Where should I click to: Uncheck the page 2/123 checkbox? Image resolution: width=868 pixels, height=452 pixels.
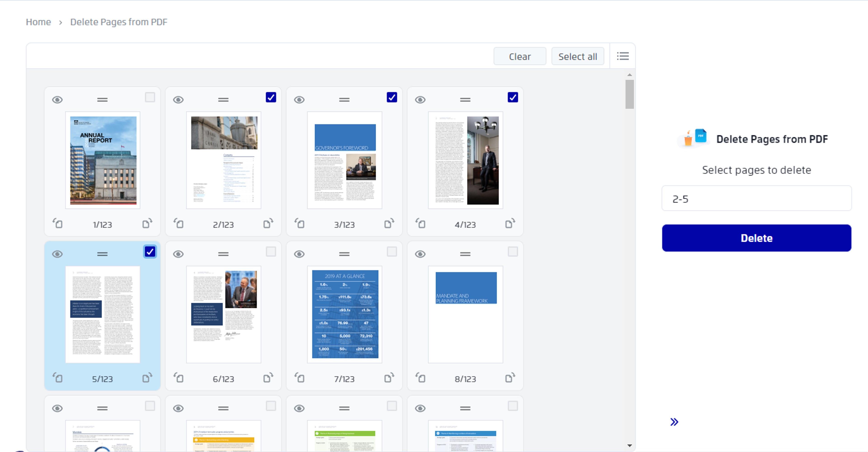click(x=271, y=97)
